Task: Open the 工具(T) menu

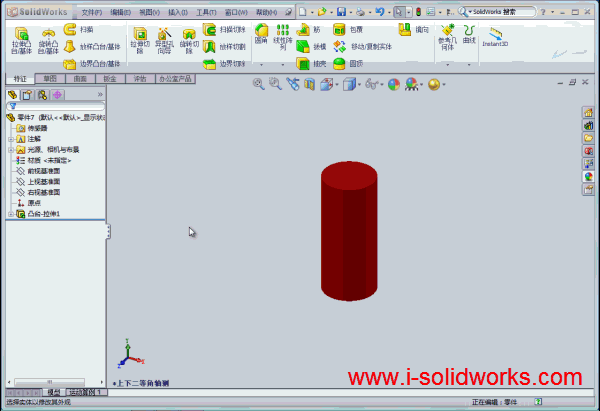Action: 206,12
